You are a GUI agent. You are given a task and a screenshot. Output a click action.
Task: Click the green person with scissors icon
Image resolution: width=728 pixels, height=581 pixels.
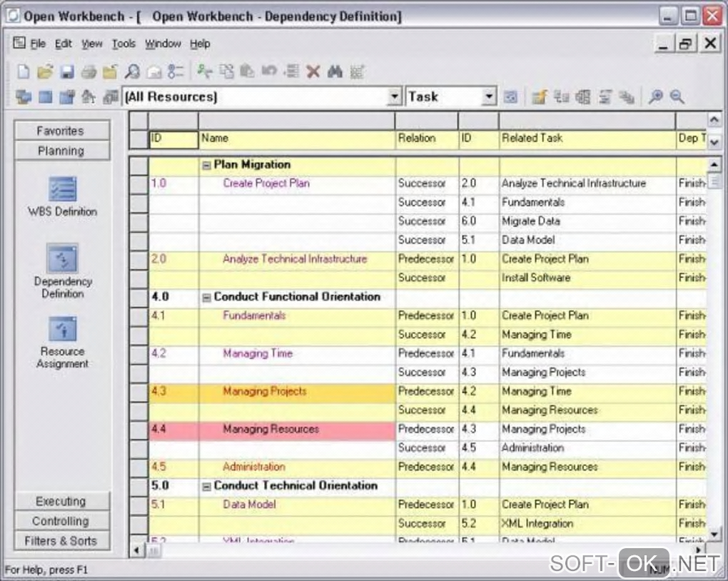204,71
